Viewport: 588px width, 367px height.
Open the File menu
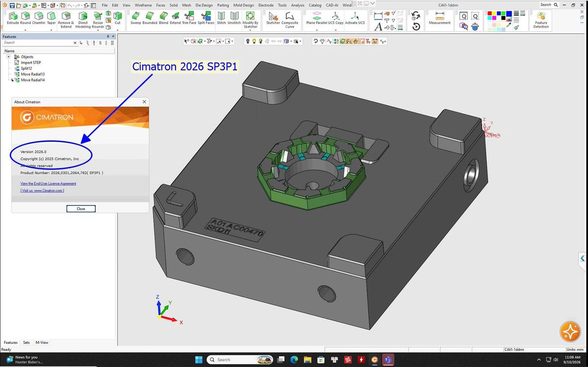click(x=105, y=5)
